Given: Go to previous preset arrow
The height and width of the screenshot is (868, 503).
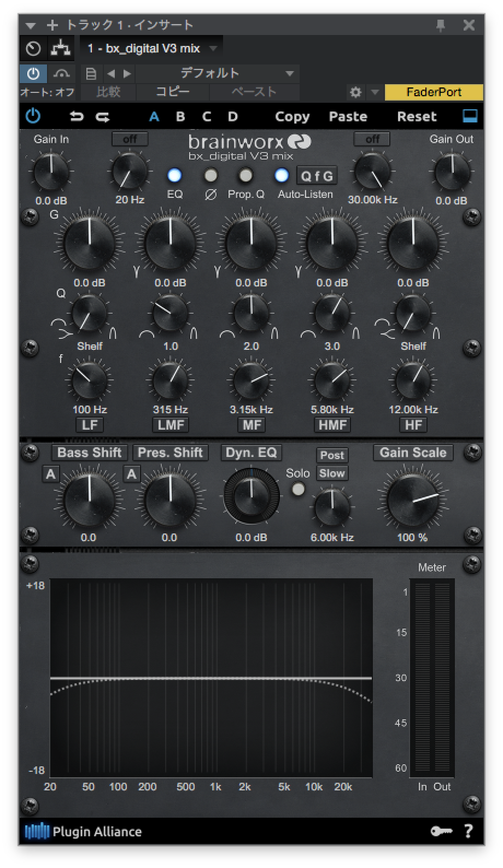Looking at the screenshot, I should click(111, 73).
